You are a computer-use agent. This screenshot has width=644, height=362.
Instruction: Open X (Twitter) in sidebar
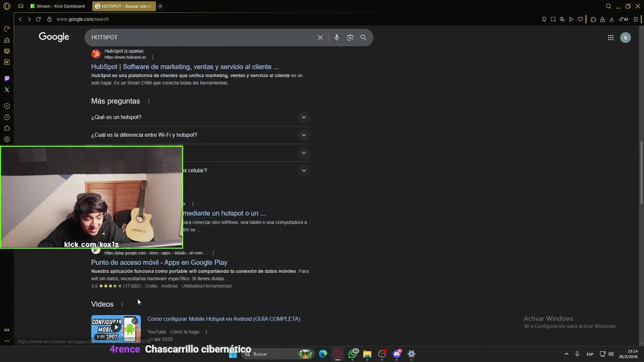[7, 89]
